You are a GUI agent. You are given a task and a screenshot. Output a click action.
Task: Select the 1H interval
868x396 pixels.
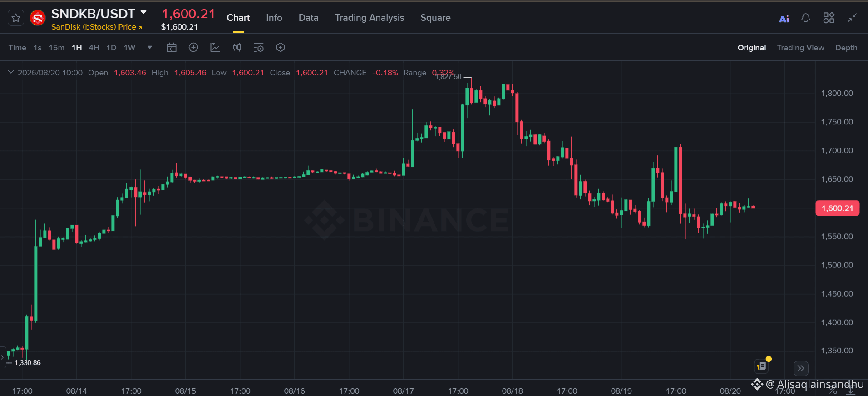tap(77, 48)
